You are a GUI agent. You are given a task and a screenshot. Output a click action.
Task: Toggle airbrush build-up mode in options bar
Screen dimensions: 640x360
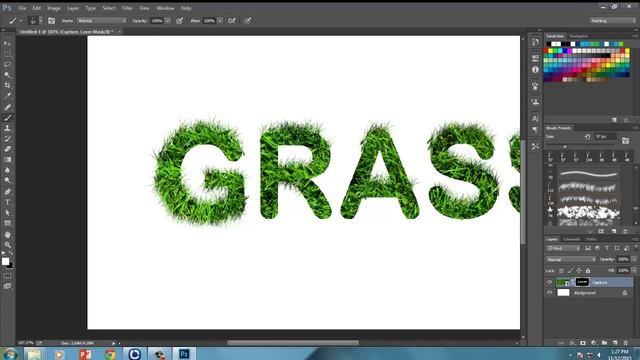click(x=232, y=20)
